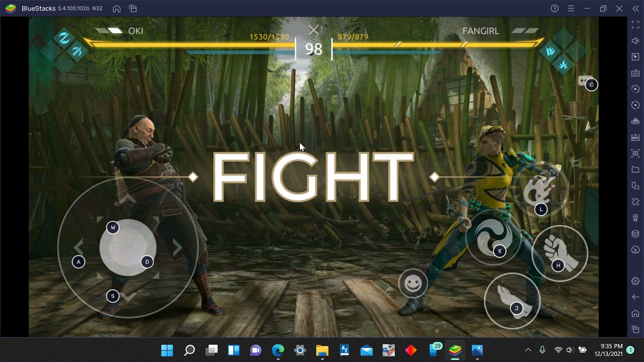Pause the fight with the X icon

pyautogui.click(x=314, y=30)
